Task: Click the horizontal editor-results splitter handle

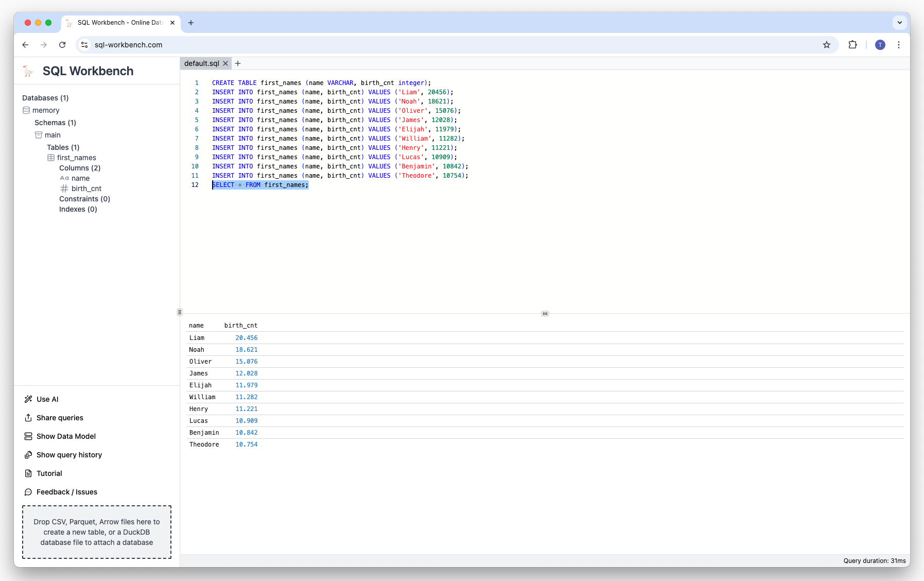Action: click(545, 314)
